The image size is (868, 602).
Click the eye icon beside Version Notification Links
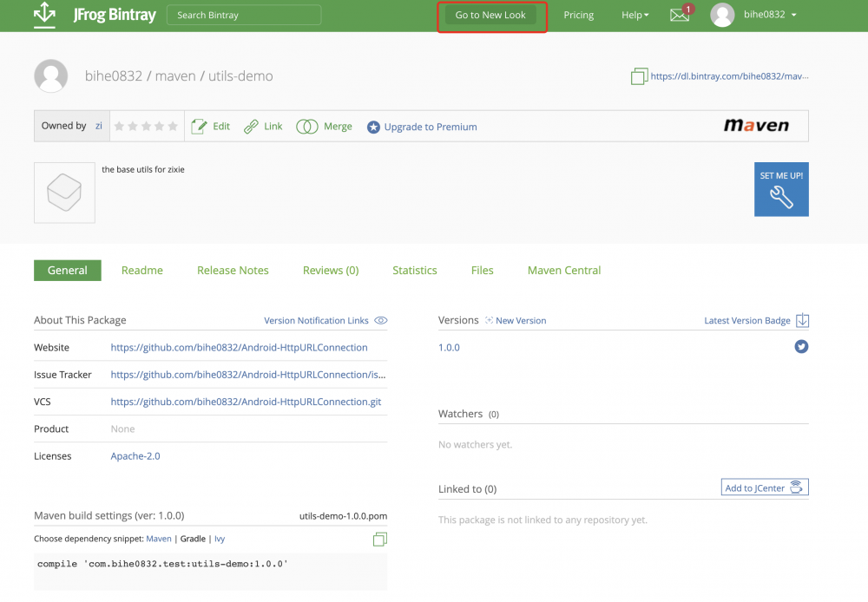click(381, 320)
